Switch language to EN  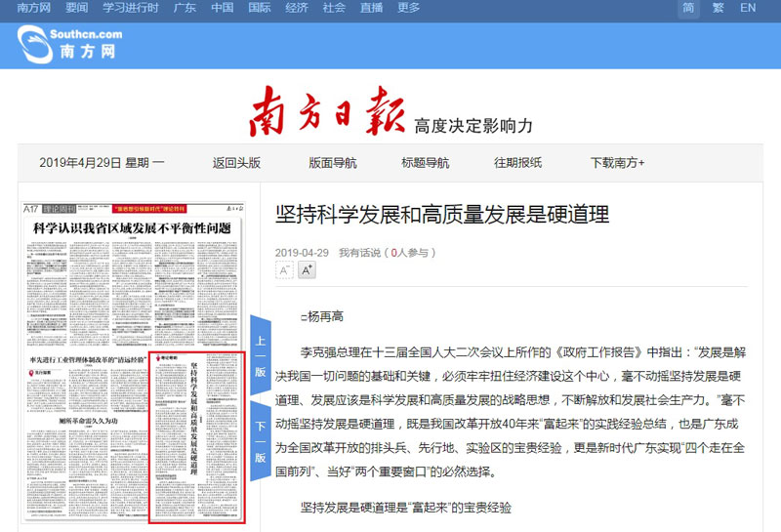(x=748, y=8)
